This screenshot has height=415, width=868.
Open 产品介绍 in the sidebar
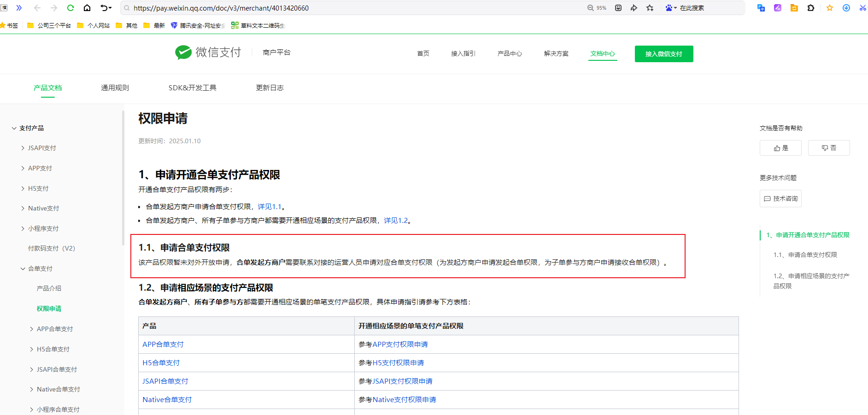[49, 288]
